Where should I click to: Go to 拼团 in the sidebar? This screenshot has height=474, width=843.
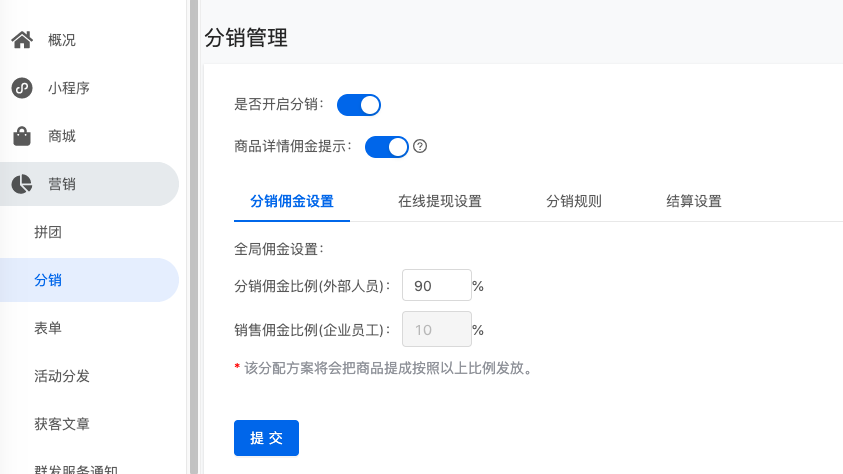89,232
